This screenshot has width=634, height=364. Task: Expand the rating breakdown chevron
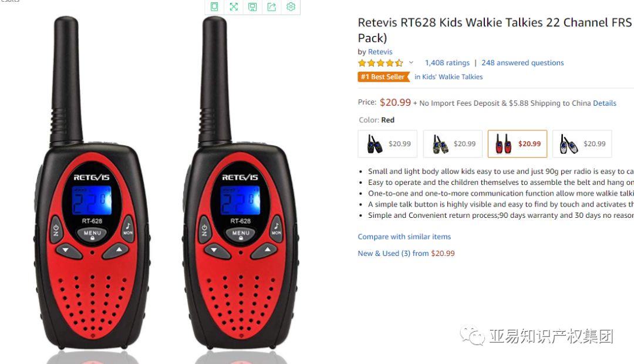(x=411, y=63)
